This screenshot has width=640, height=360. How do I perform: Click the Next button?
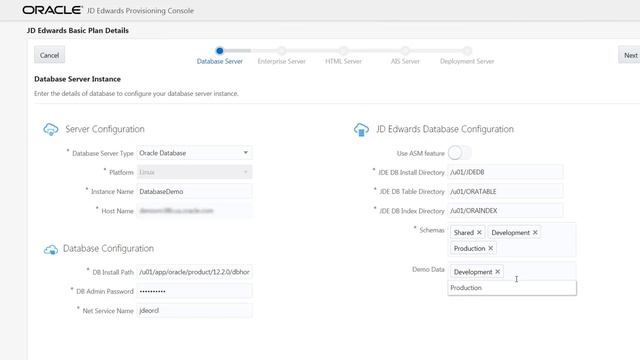[x=630, y=55]
